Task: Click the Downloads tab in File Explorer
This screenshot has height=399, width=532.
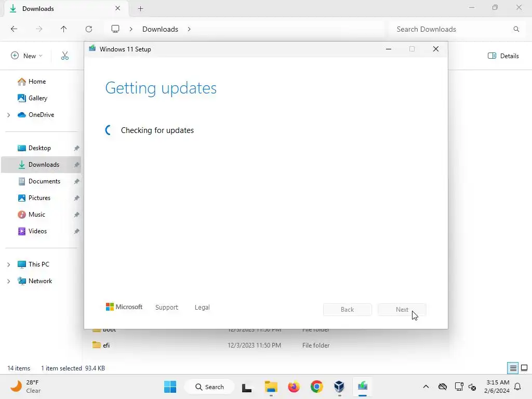Action: [x=66, y=8]
